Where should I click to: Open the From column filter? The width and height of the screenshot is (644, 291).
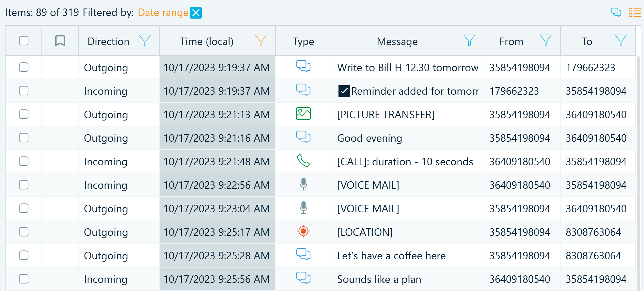[x=545, y=41]
